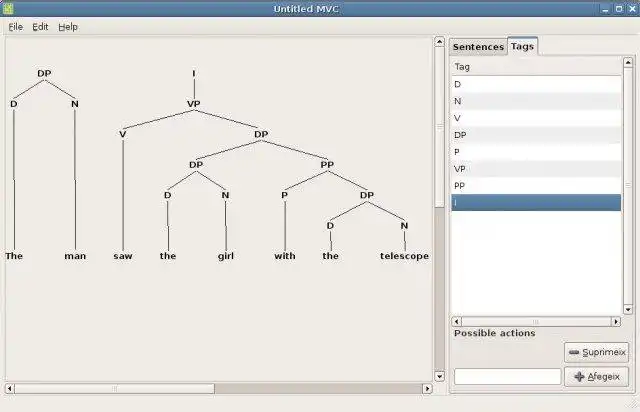The image size is (640, 412).
Task: Open the File menu
Action: (x=16, y=27)
